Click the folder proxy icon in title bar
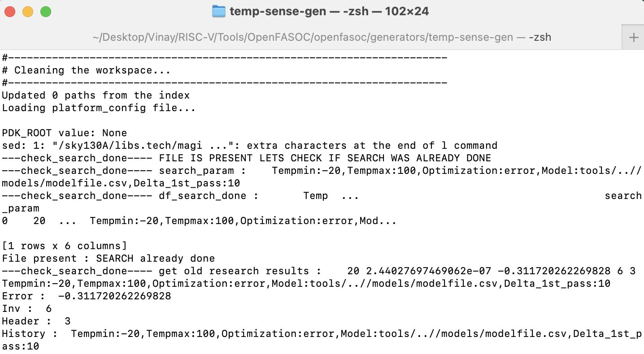 click(218, 11)
